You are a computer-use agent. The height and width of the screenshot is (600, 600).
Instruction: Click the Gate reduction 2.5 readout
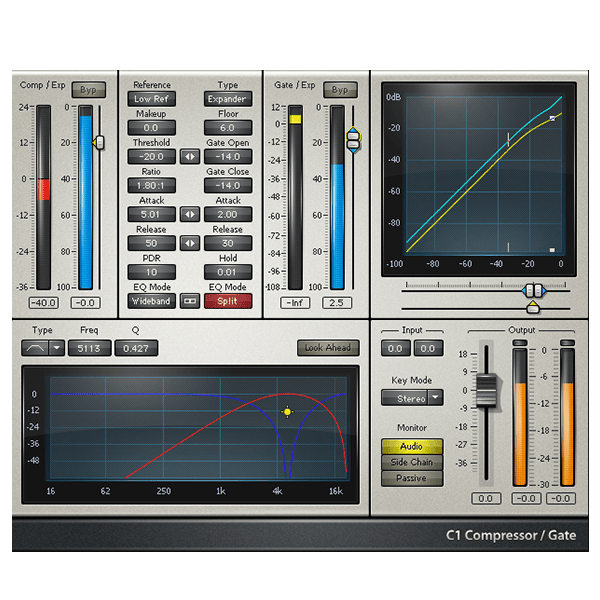tap(337, 303)
